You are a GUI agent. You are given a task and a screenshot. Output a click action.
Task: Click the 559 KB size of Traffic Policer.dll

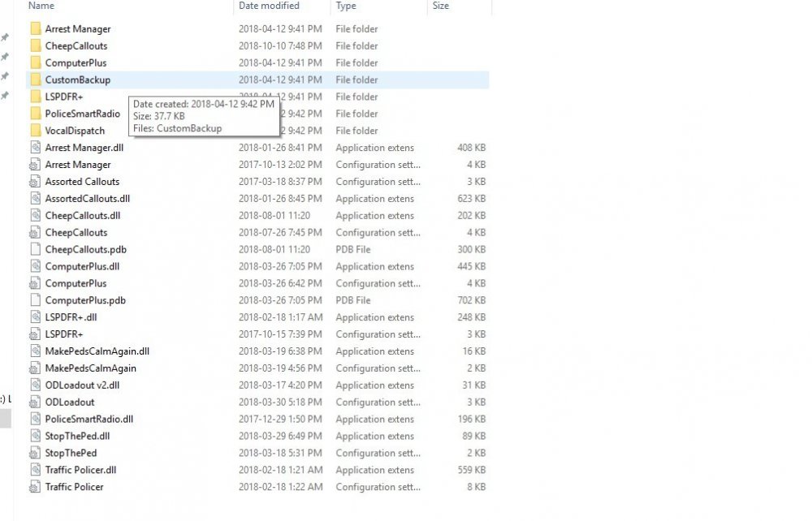[471, 470]
